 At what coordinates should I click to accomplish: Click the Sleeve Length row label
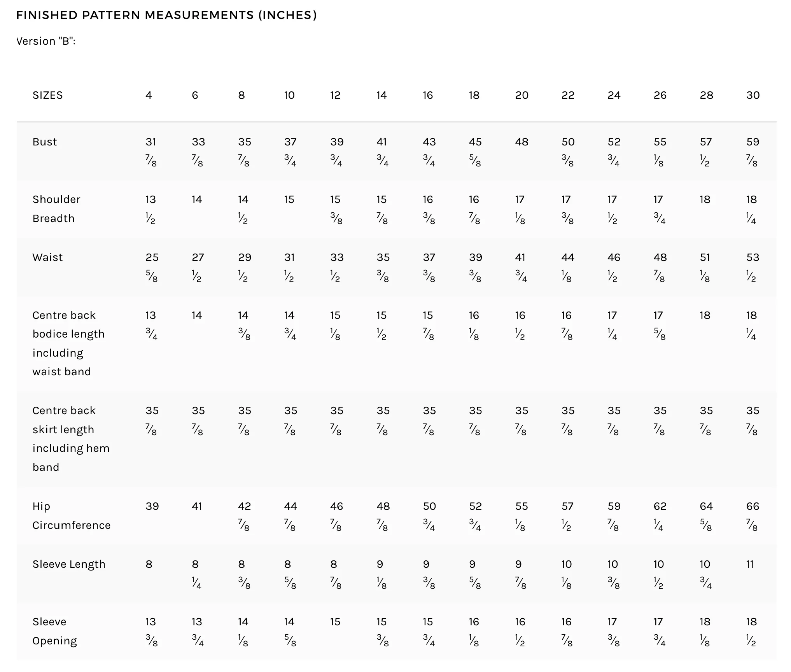[69, 564]
